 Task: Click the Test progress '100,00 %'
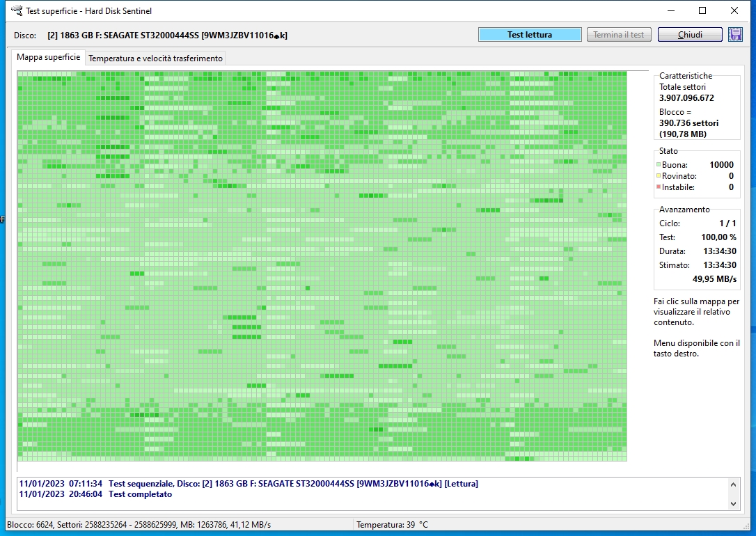point(718,237)
